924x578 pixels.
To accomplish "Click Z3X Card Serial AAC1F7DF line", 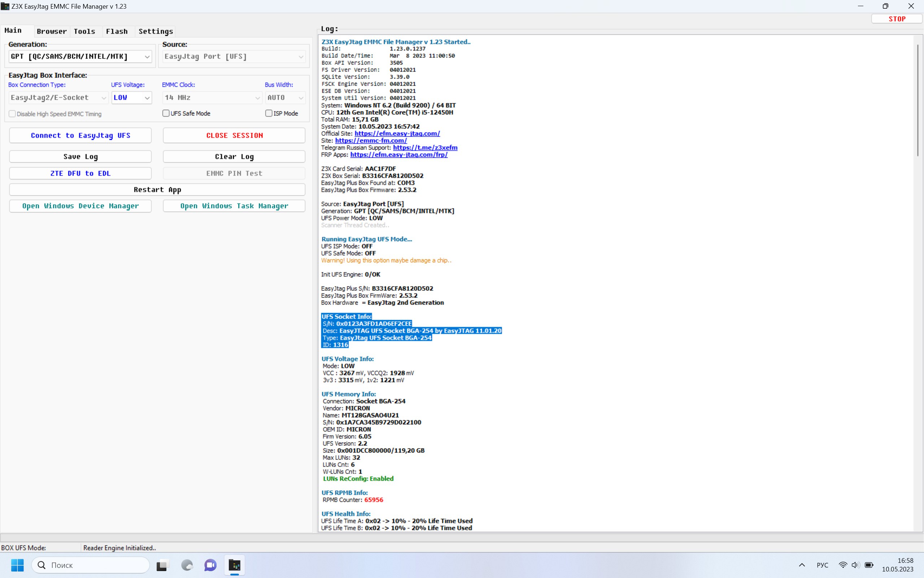I will 358,169.
